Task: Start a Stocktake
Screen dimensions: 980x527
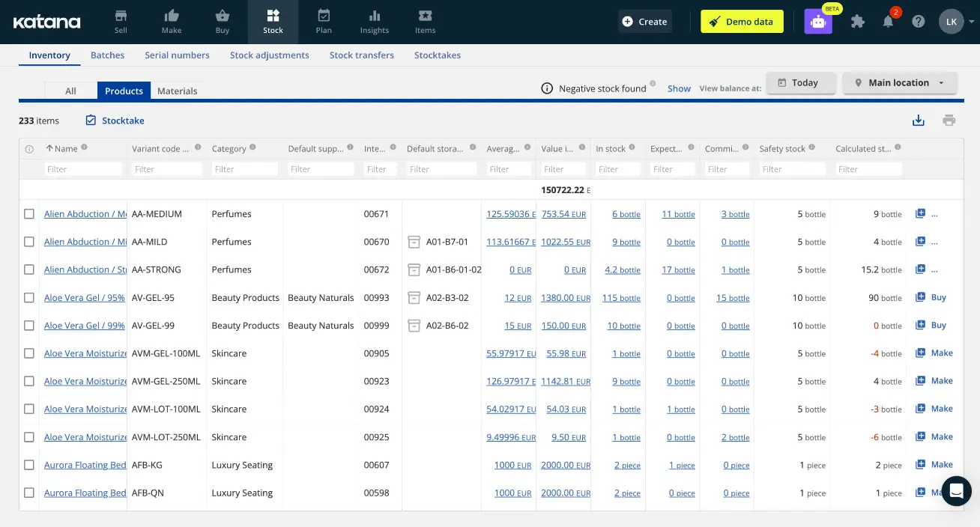Action: pos(114,121)
